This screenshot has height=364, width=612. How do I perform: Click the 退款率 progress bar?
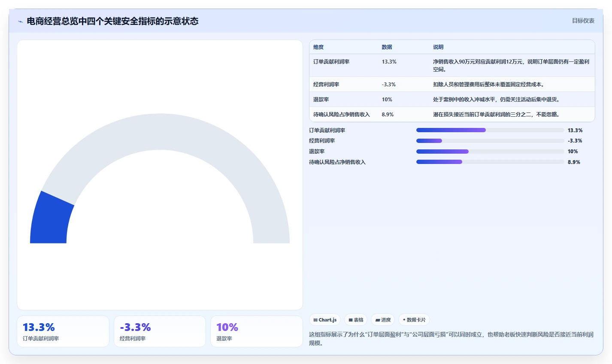[490, 152]
